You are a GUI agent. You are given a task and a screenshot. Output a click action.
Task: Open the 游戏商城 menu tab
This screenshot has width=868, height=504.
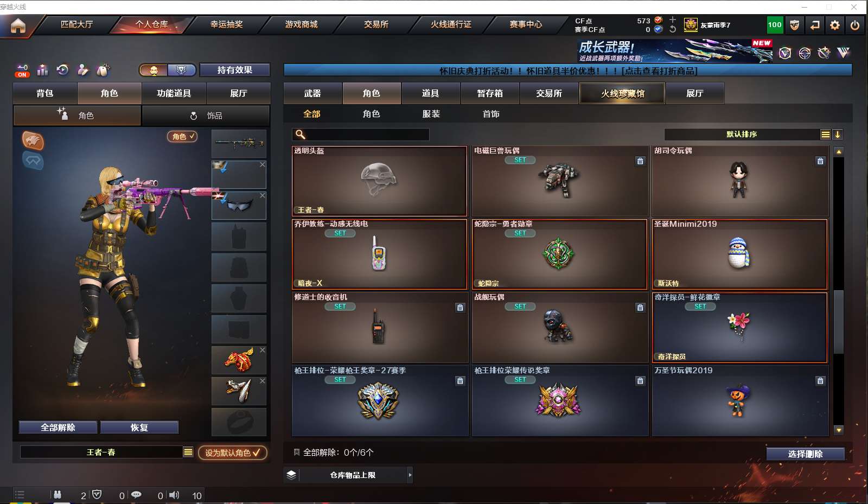(x=302, y=24)
